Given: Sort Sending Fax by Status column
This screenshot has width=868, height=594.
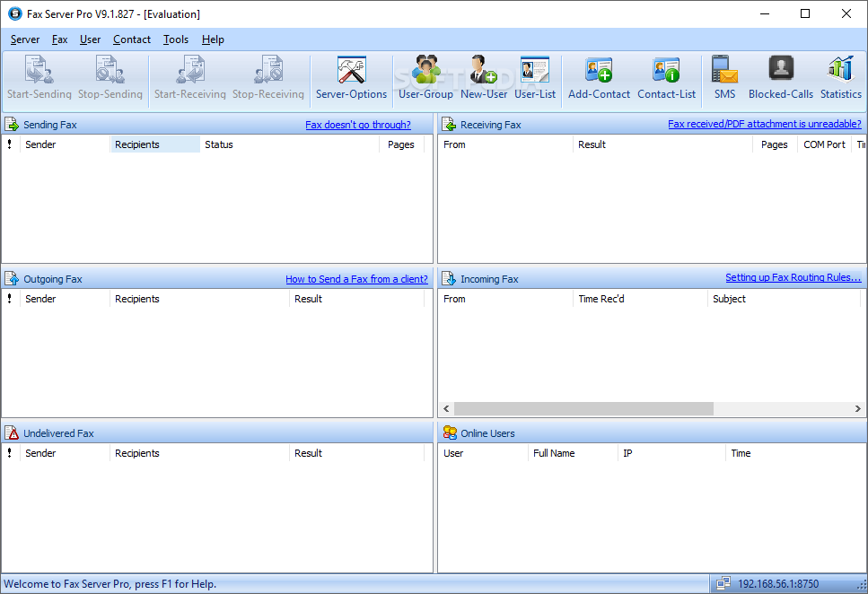Looking at the screenshot, I should click(290, 144).
